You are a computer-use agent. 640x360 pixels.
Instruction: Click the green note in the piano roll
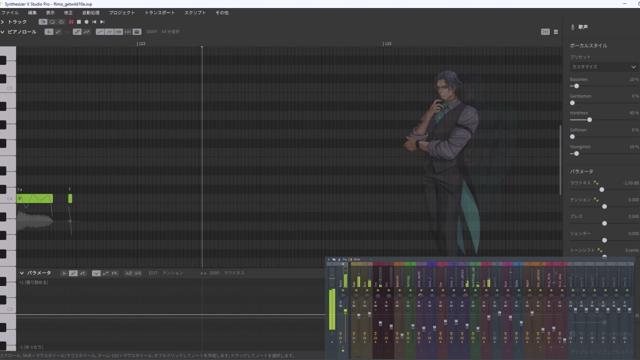pos(35,199)
